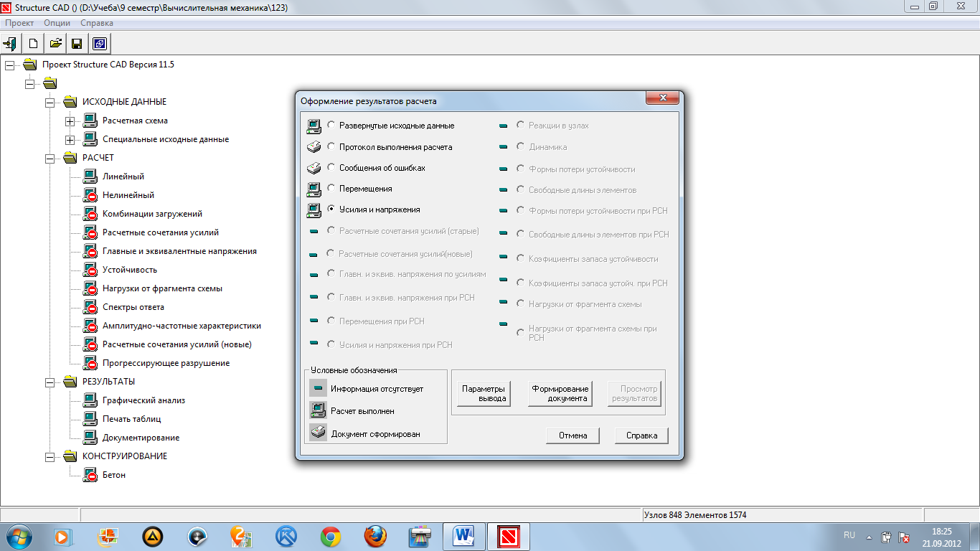This screenshot has width=980, height=551.
Task: Click the Устойчивость blocked icon
Action: pos(90,270)
